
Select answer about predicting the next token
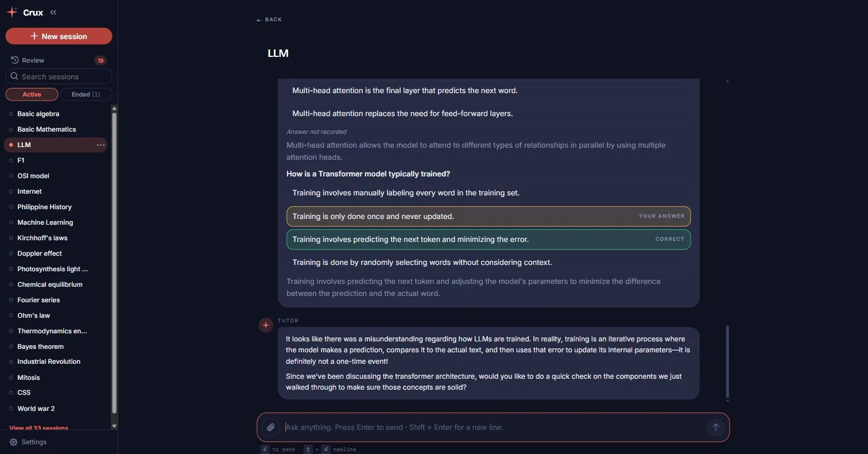coord(489,239)
